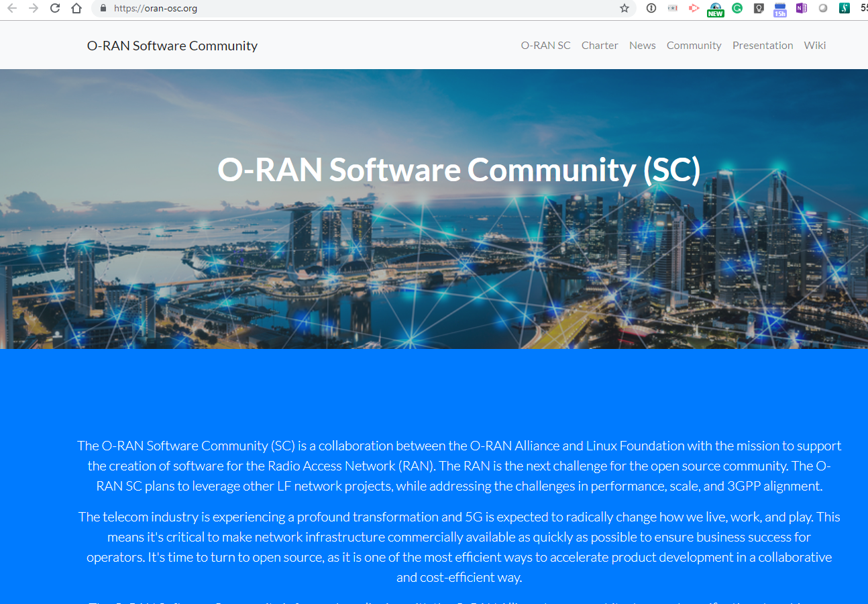This screenshot has height=604, width=868.
Task: Open the O-RAN SC nav item
Action: pos(546,46)
